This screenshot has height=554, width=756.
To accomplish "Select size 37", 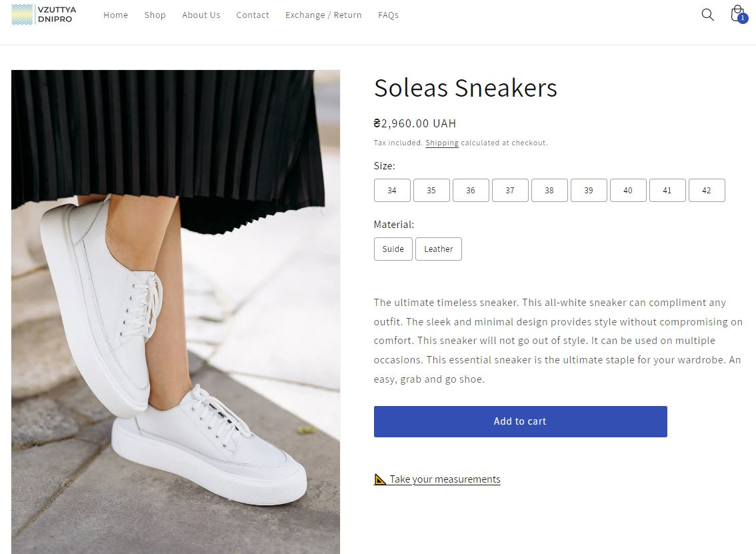I will 510,191.
